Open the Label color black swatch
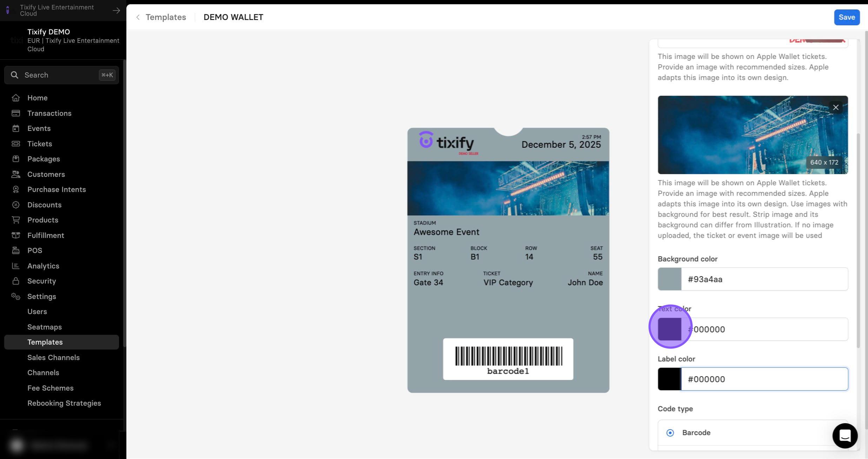Screen dimensions: 868x459 click(x=669, y=379)
